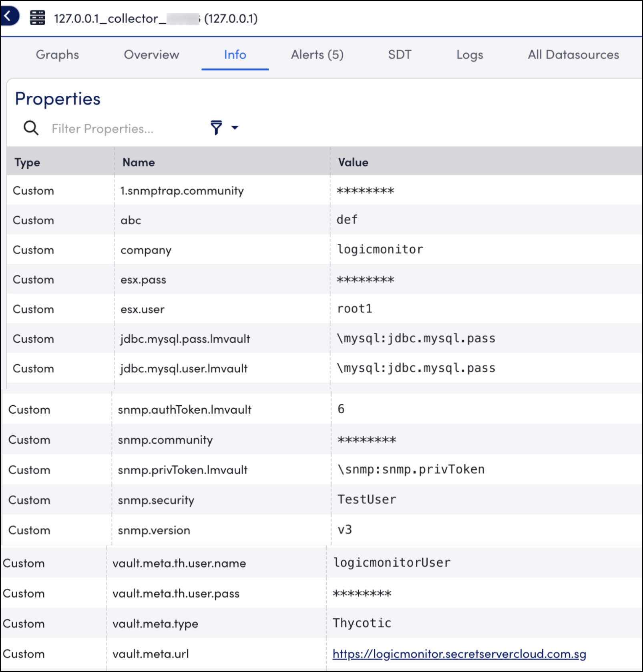
Task: Open the properties filter funnel icon
Action: (x=216, y=127)
